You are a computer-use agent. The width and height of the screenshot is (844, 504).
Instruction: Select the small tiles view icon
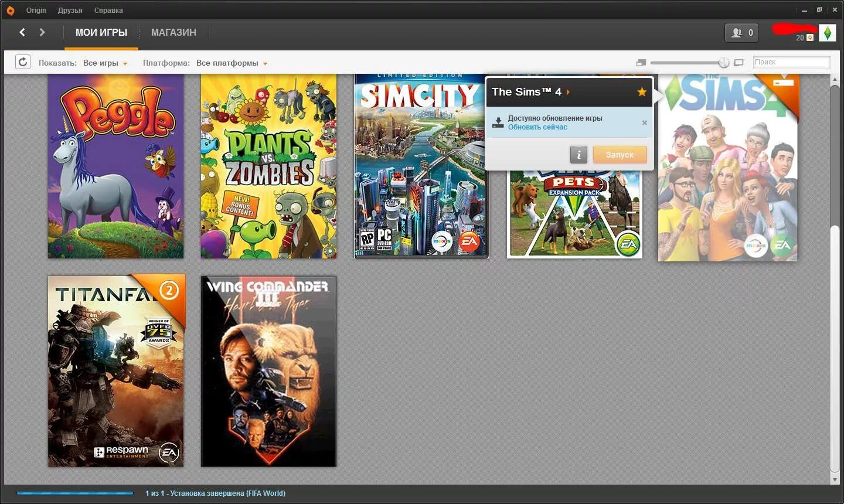[641, 63]
